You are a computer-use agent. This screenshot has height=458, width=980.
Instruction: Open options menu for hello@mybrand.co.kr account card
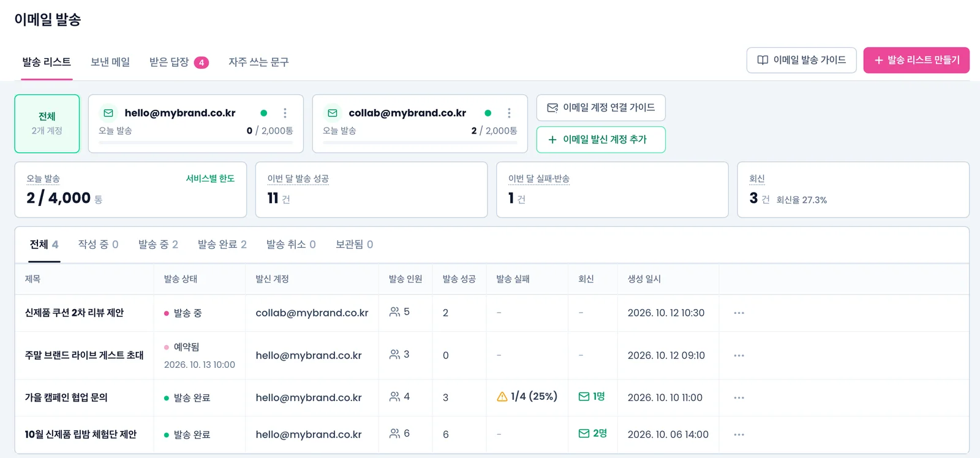285,113
